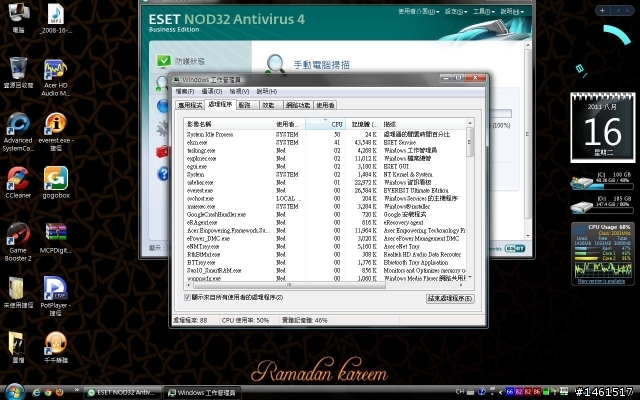Select the ekrn.exe process row

coord(325,142)
